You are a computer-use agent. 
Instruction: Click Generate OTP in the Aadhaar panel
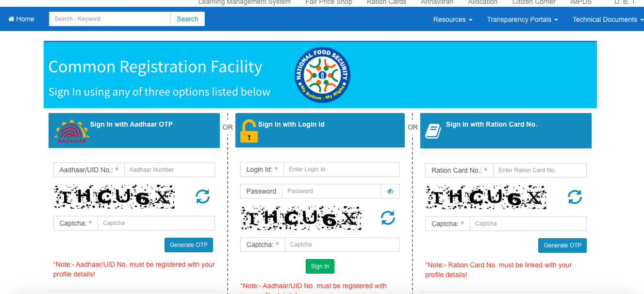[188, 245]
